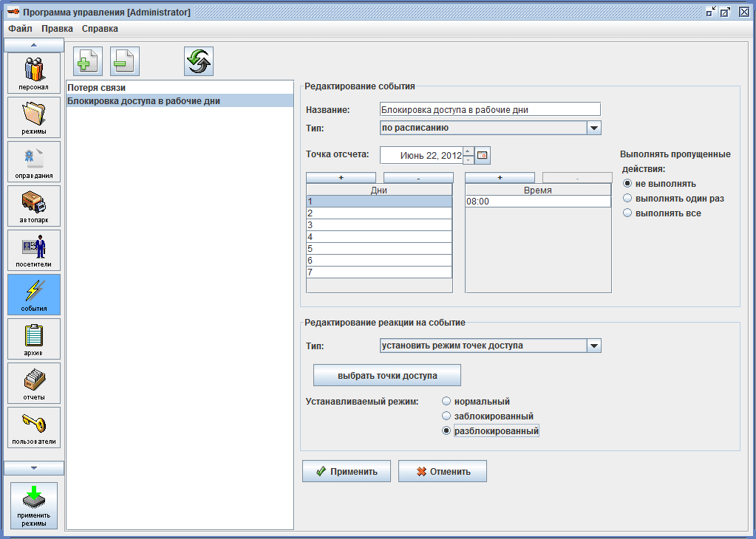Open the персонал section in sidebar
Viewport: 756px width, 539px height.
[34, 72]
